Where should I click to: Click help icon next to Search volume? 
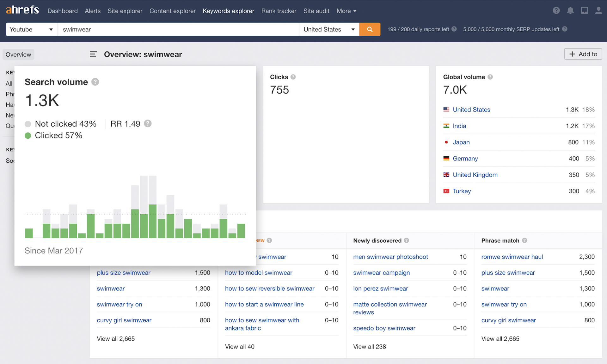(95, 82)
